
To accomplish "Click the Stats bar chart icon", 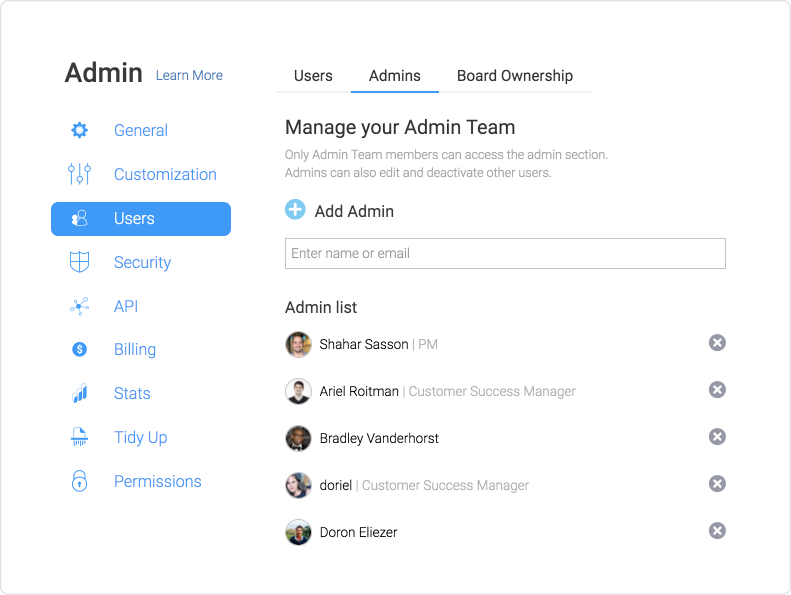I will (x=79, y=393).
